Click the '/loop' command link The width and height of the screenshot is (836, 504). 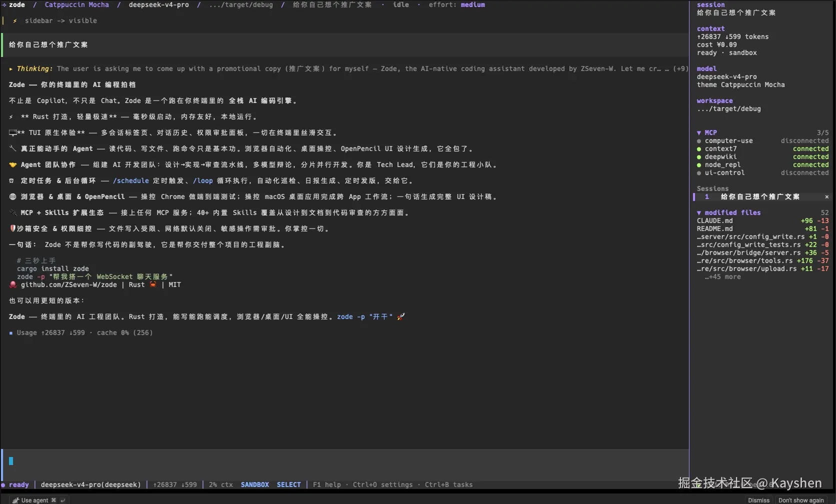pyautogui.click(x=203, y=181)
